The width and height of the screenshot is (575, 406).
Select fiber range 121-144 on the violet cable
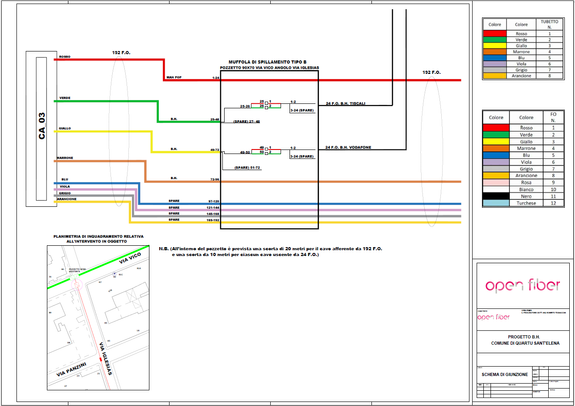click(213, 208)
